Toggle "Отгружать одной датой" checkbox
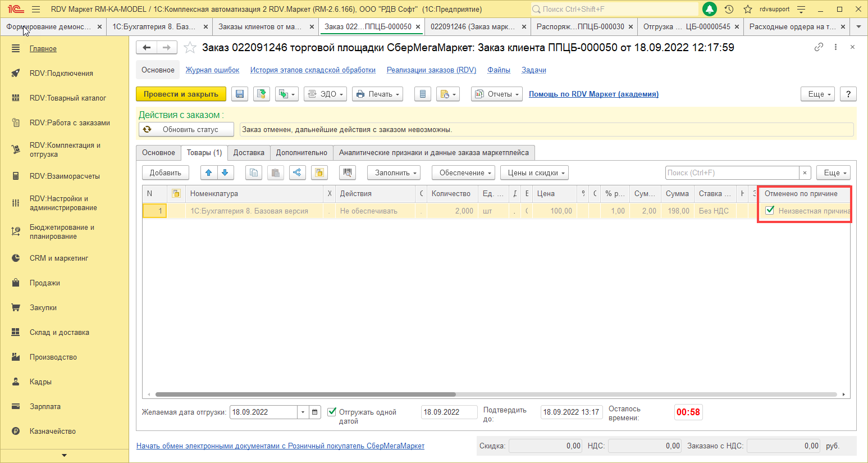 pos(332,412)
